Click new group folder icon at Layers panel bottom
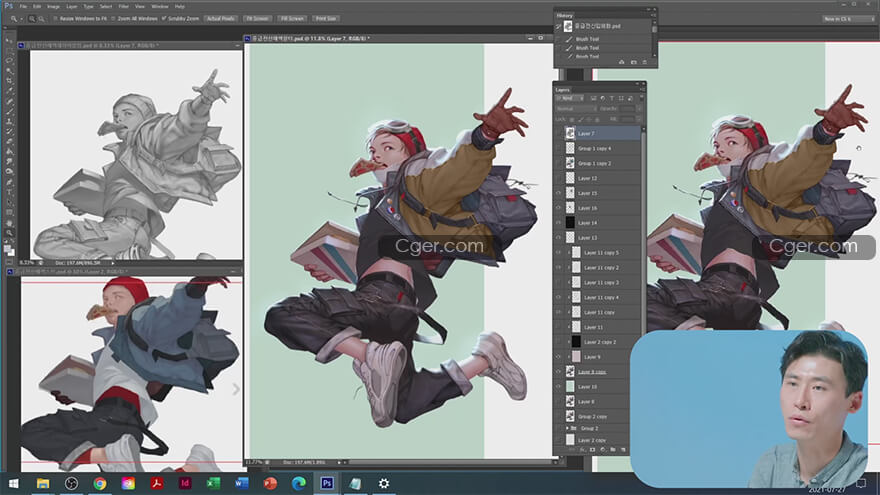This screenshot has width=880, height=495. (x=612, y=450)
